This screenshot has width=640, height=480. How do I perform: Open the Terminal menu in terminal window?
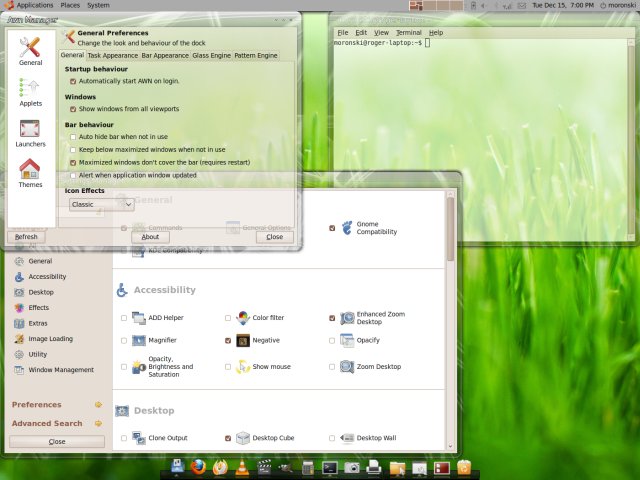click(x=408, y=33)
